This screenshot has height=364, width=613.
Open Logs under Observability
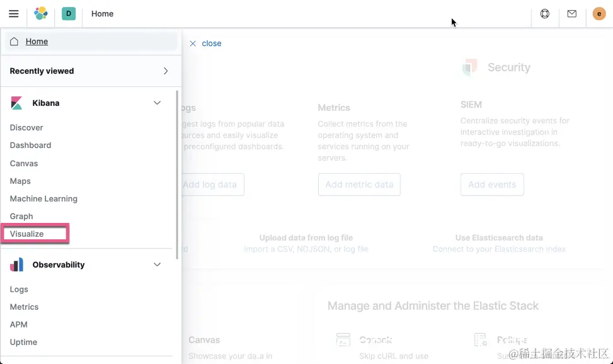[x=19, y=289]
